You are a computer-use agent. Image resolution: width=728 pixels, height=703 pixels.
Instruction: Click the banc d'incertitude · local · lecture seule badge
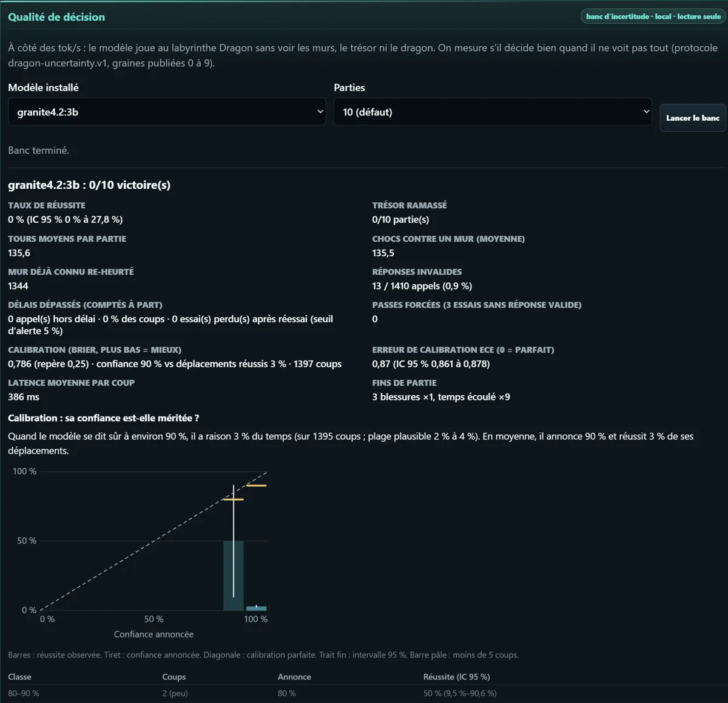653,16
